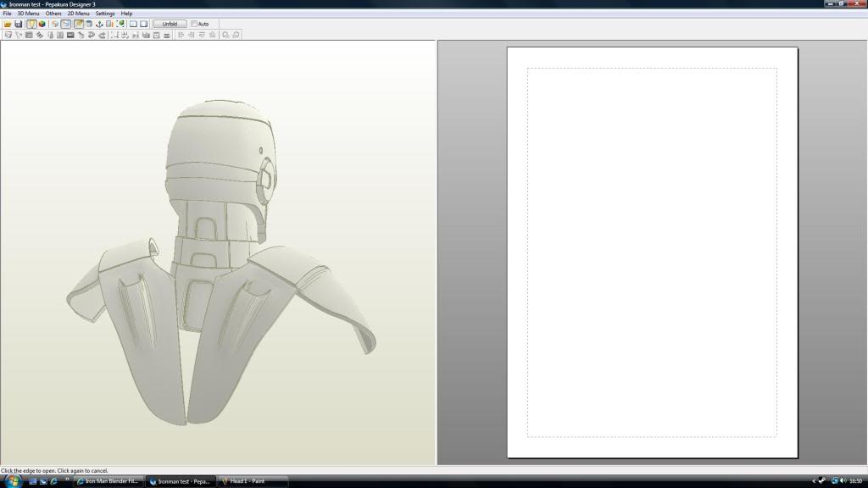Switch to Head1 - Paint taskbar window
The width and height of the screenshot is (868, 488).
point(253,481)
